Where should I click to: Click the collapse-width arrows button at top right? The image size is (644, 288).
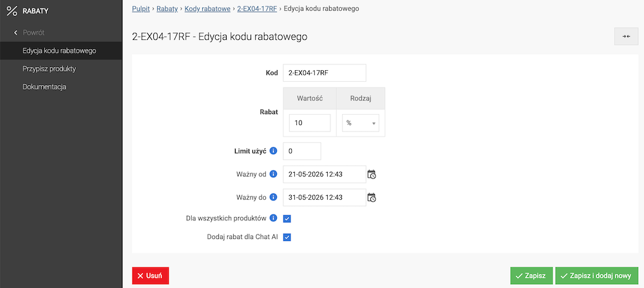click(x=626, y=37)
